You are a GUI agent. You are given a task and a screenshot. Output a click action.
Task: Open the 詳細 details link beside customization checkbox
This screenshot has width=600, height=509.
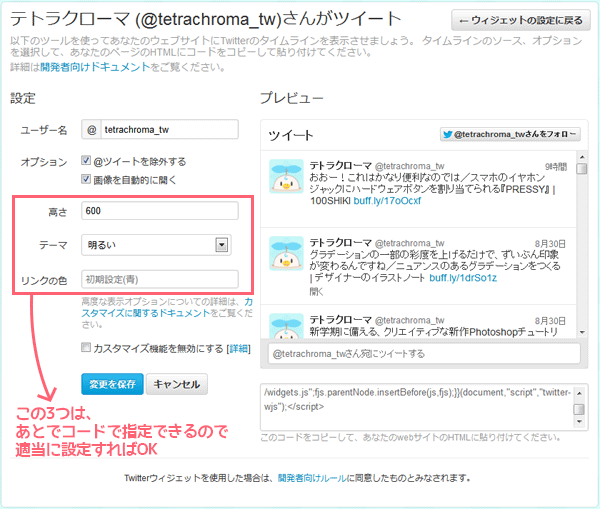point(238,349)
